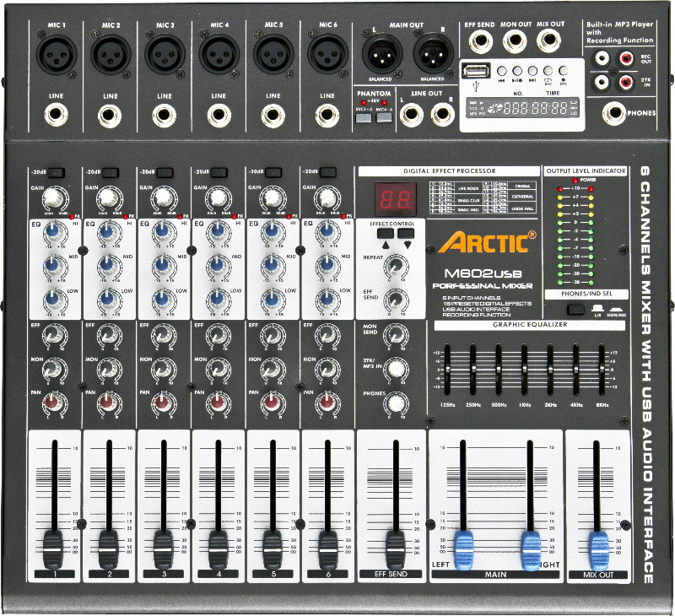
Task: Click the channel 1 fader cap
Action: coord(52,550)
